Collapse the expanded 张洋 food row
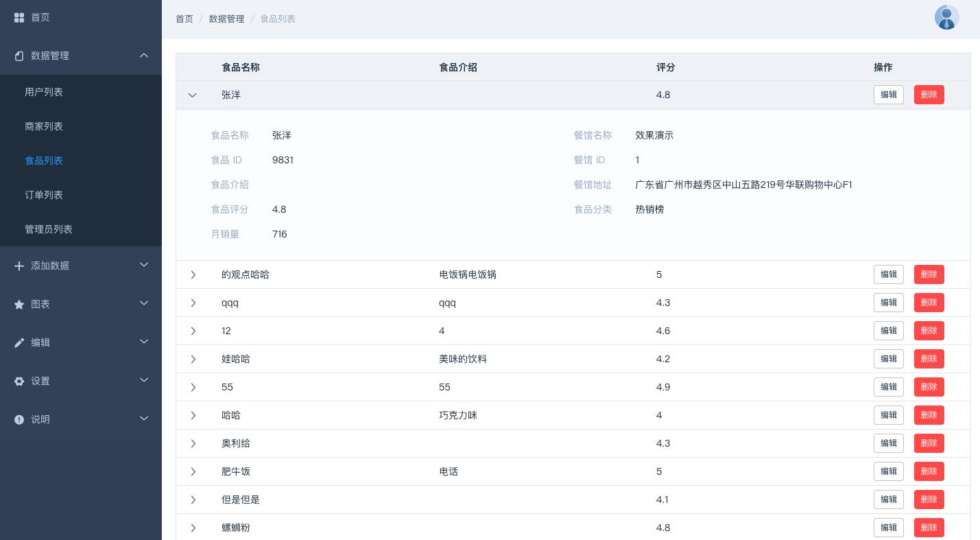This screenshot has height=540, width=980. click(x=193, y=95)
